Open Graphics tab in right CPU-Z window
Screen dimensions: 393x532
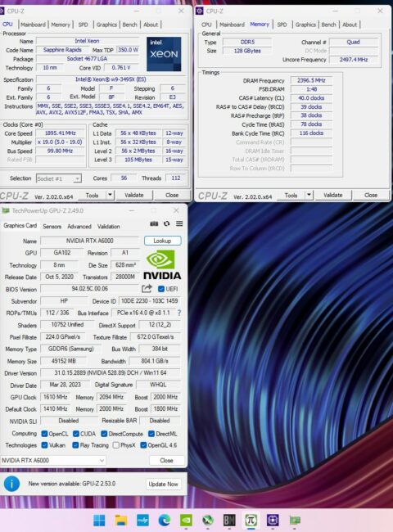pyautogui.click(x=305, y=25)
